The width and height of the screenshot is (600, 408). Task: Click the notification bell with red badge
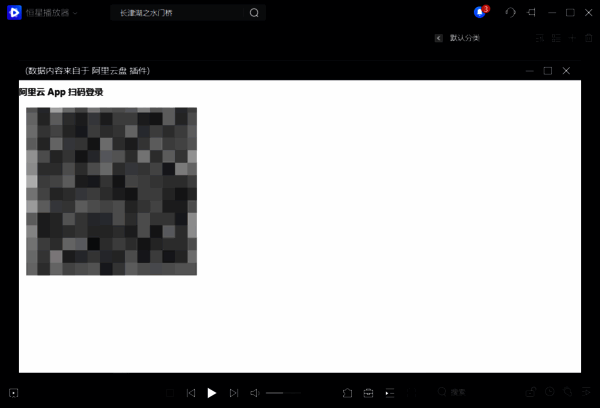point(481,13)
